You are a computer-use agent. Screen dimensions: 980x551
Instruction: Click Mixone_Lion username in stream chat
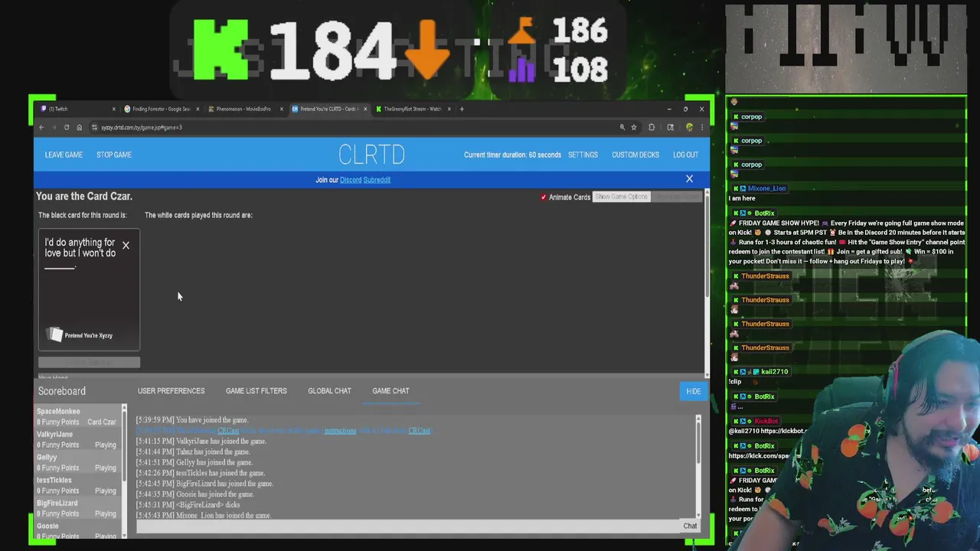tap(766, 188)
